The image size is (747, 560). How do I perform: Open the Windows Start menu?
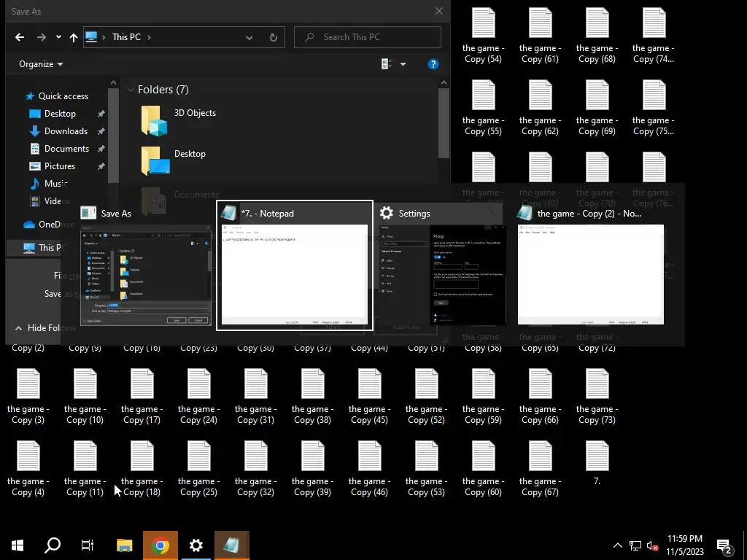click(x=18, y=545)
